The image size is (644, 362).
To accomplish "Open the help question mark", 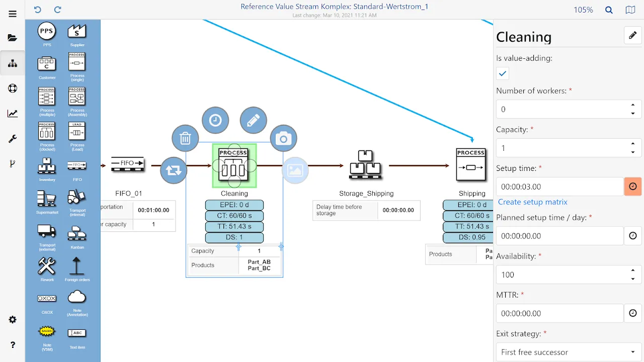I will tap(13, 345).
